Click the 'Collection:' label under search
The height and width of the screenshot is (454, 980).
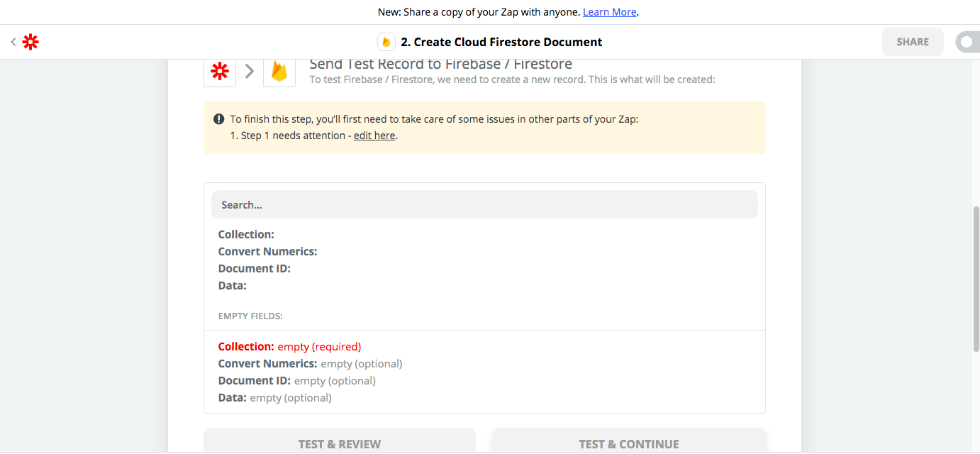coord(246,234)
